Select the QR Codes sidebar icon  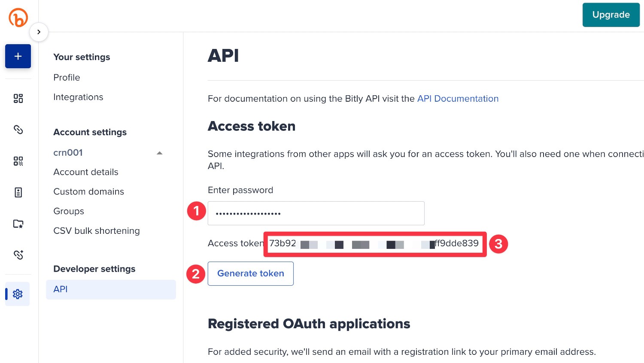tap(18, 161)
